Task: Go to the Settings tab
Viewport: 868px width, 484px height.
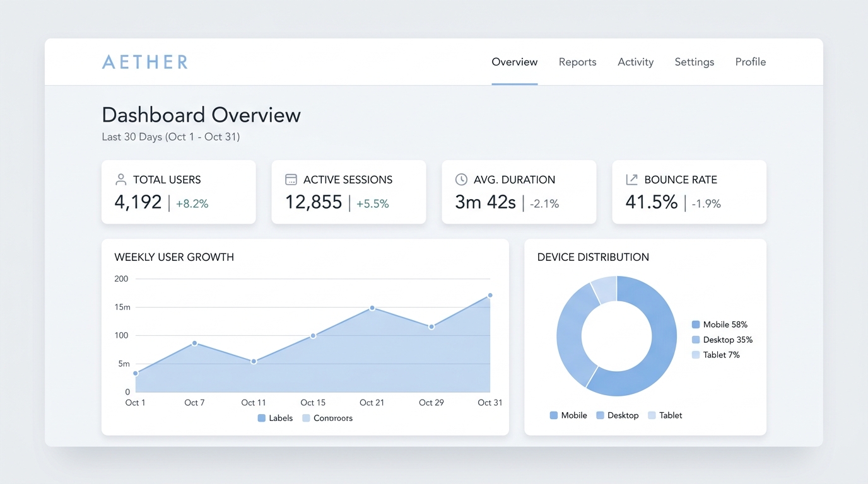Action: [x=694, y=62]
